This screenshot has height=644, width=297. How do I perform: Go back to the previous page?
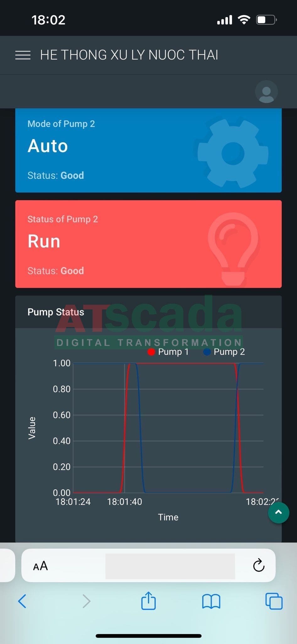(x=22, y=601)
